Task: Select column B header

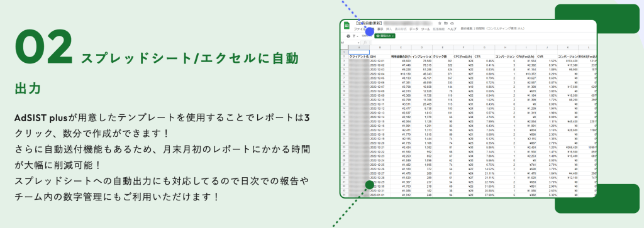Action: click(379, 48)
